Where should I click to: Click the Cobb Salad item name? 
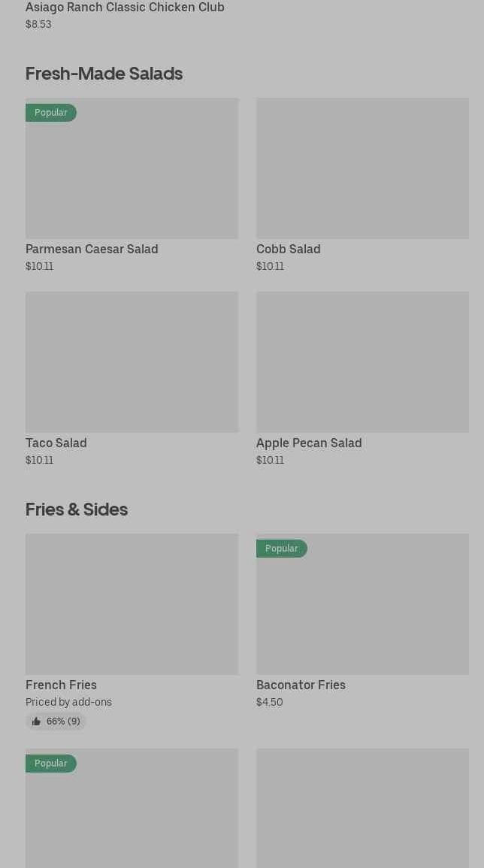288,249
